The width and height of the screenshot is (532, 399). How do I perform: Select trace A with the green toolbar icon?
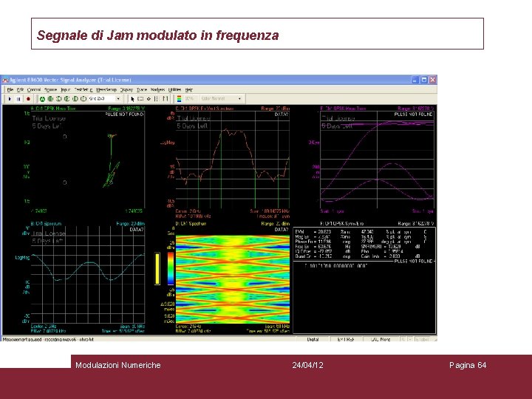coord(42,99)
